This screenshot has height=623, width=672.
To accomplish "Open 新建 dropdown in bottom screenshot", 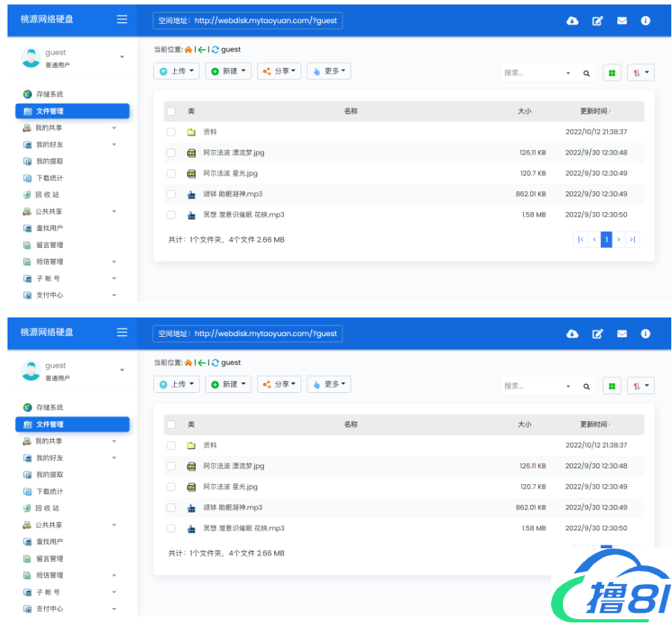I will [228, 384].
